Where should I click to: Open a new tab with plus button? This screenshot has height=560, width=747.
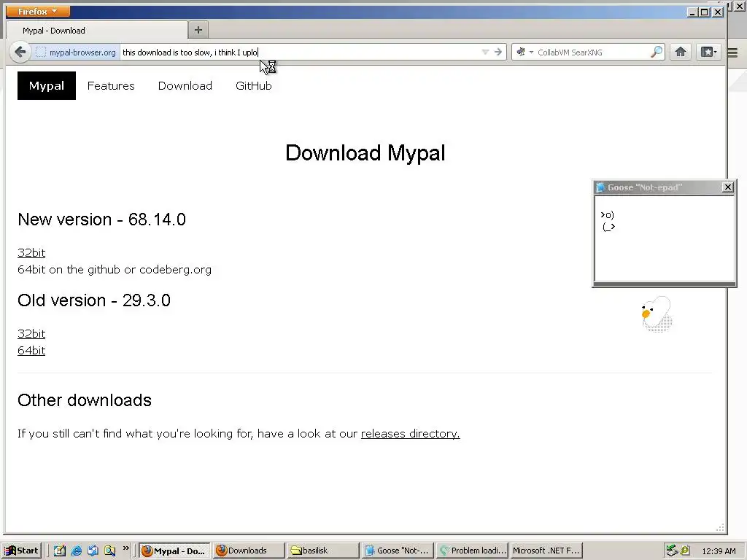coord(198,30)
